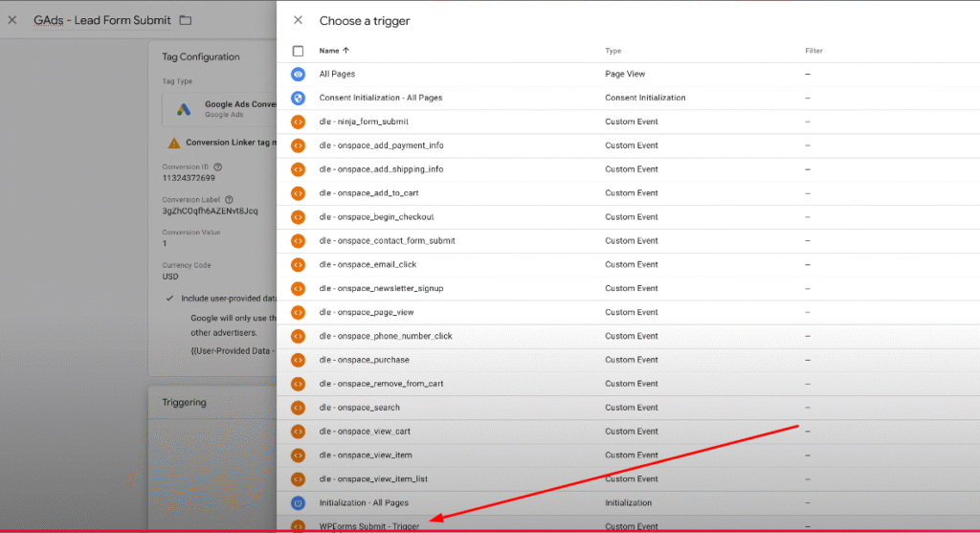The height and width of the screenshot is (533, 980).
Task: Tick the select-all checkbox beside Name
Action: pyautogui.click(x=299, y=51)
